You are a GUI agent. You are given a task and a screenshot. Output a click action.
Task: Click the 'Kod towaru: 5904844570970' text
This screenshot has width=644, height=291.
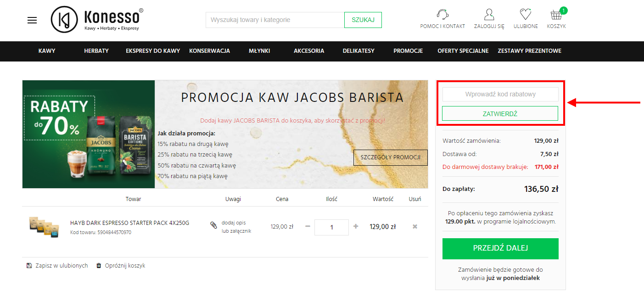click(x=101, y=232)
